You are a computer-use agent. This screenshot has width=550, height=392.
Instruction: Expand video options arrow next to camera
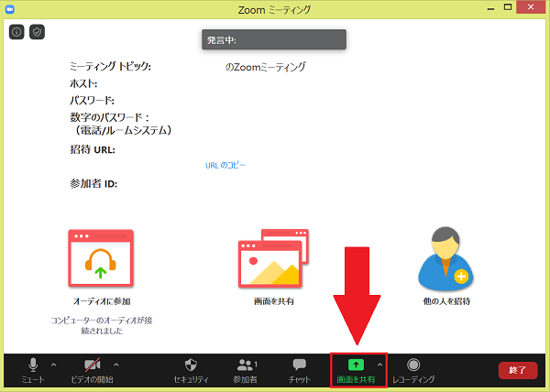(115, 365)
